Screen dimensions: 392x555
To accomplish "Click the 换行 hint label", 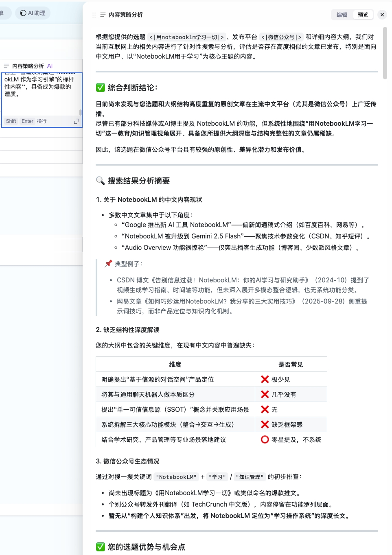I will 42,121.
